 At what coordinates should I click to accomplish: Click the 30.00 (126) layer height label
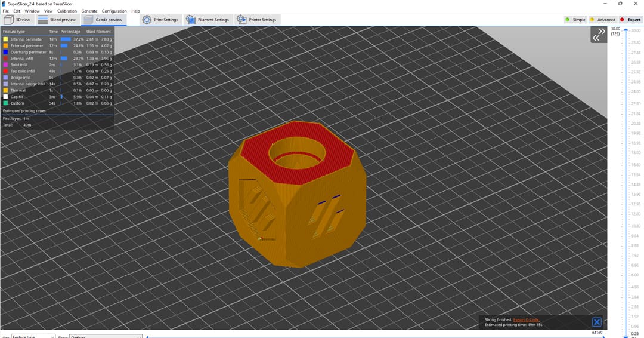(x=615, y=31)
